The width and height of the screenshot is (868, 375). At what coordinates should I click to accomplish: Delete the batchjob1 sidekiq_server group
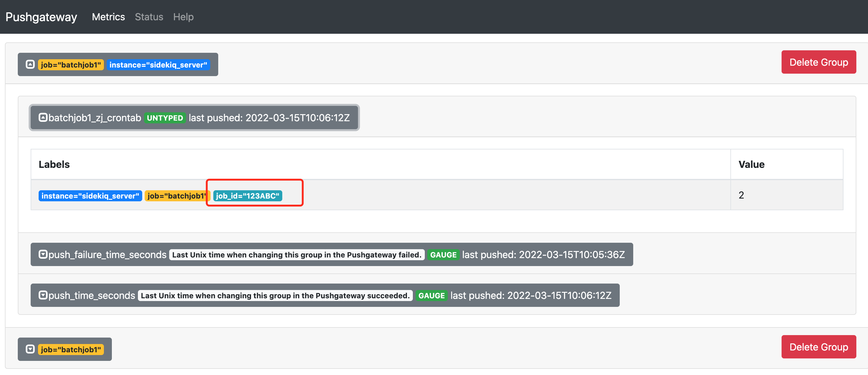tap(818, 62)
